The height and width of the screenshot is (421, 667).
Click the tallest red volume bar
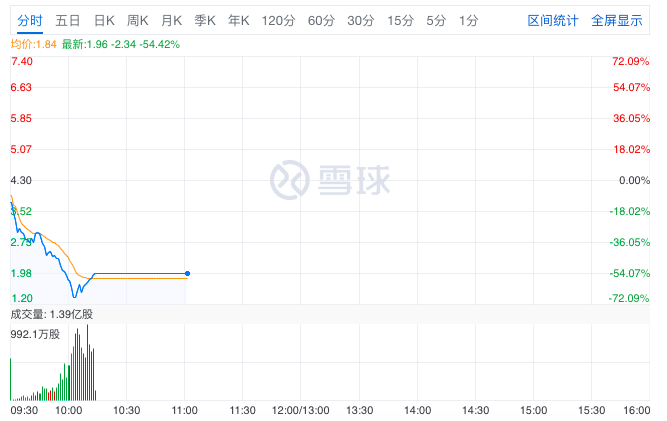[88, 362]
